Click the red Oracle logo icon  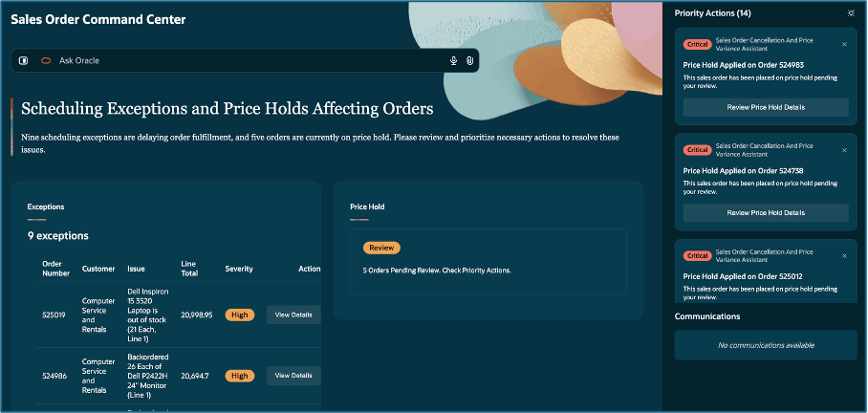tap(46, 60)
